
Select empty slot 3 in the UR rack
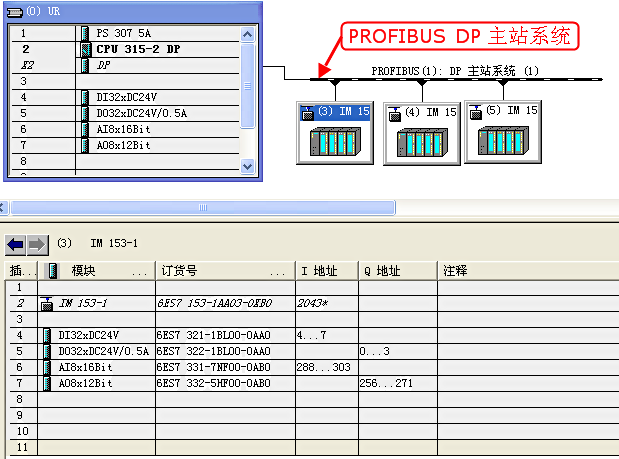pos(125,81)
